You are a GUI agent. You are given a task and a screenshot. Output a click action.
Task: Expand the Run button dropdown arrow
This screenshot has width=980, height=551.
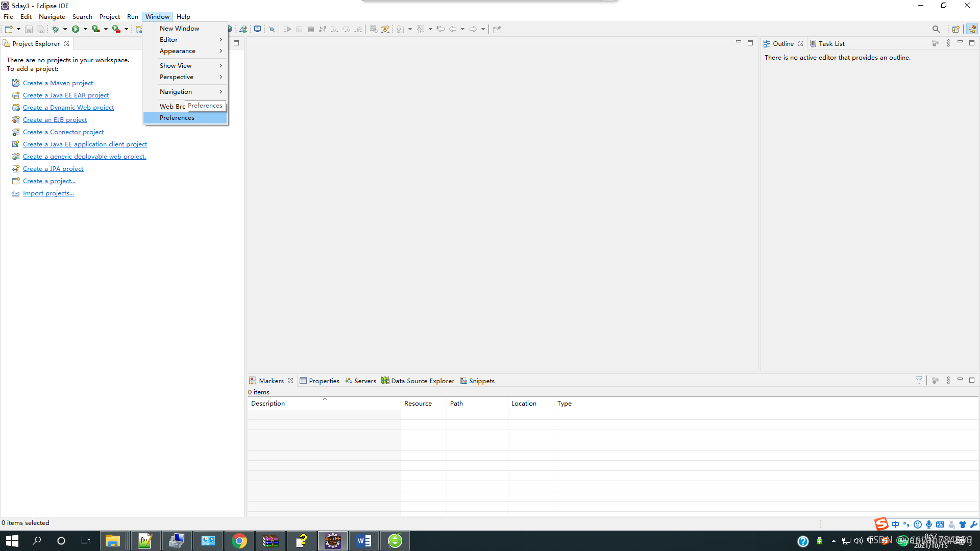click(85, 29)
